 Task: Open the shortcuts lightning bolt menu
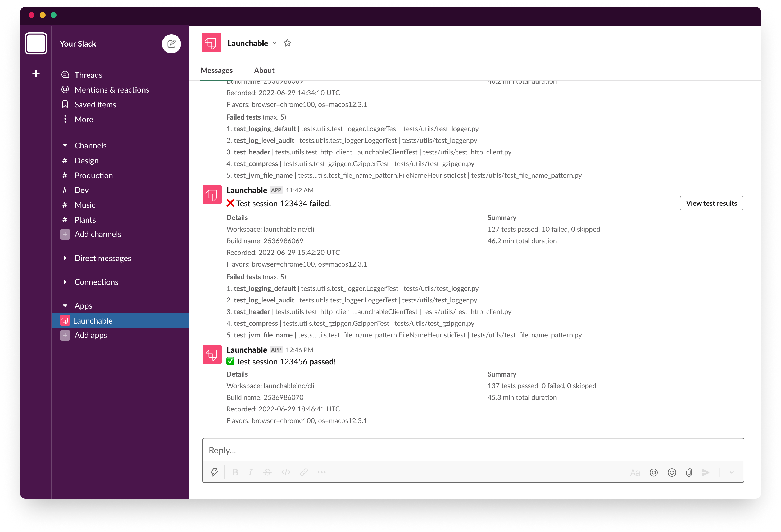coord(214,472)
